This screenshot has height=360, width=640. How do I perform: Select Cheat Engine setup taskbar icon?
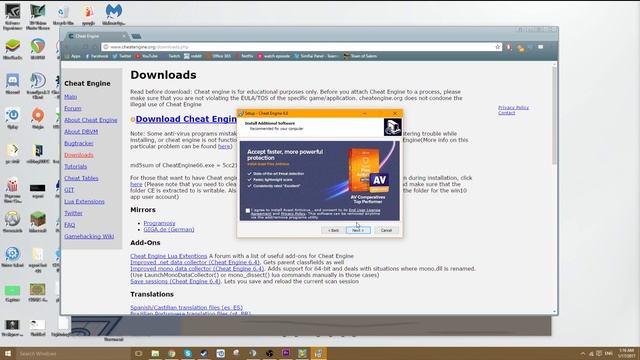318,353
